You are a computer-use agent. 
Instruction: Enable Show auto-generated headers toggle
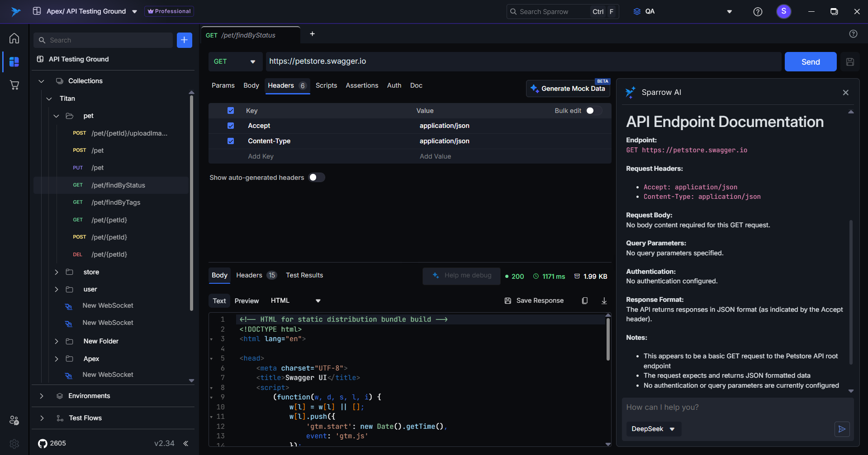[x=316, y=178]
